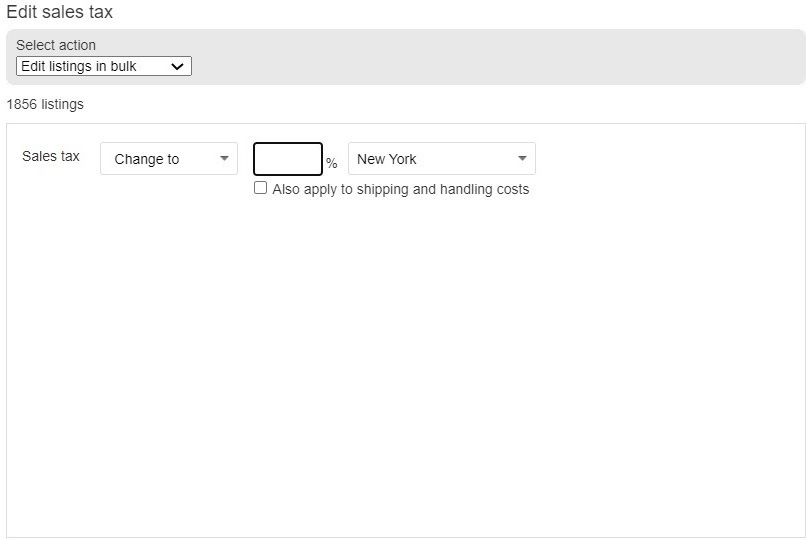Viewport: 806px width, 540px height.
Task: Click the sales tax percentage input field
Action: coord(288,159)
